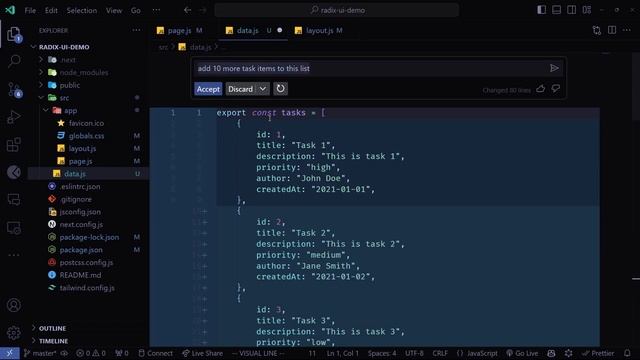The image size is (640, 360).
Task: Open package.json in the explorer
Action: click(81, 250)
